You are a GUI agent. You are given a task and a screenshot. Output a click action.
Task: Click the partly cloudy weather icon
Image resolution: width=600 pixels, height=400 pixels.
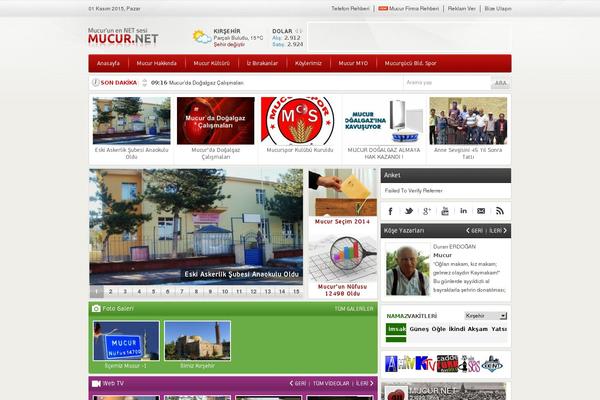pos(202,37)
